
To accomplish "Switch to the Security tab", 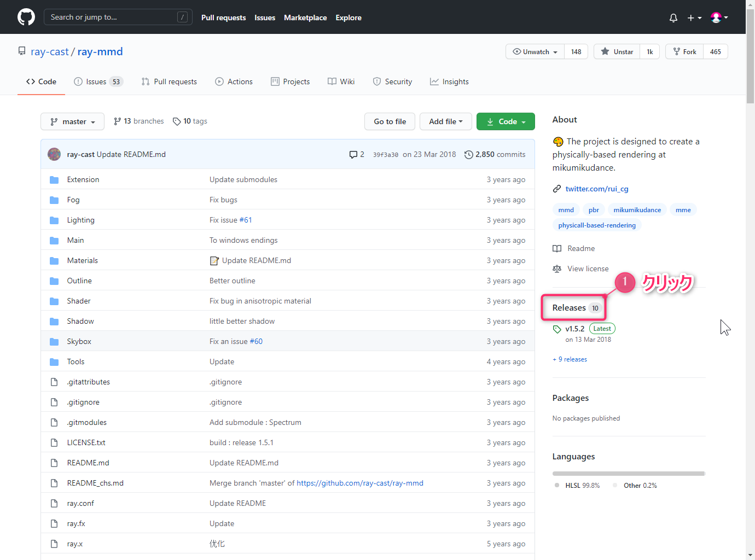I will click(392, 81).
